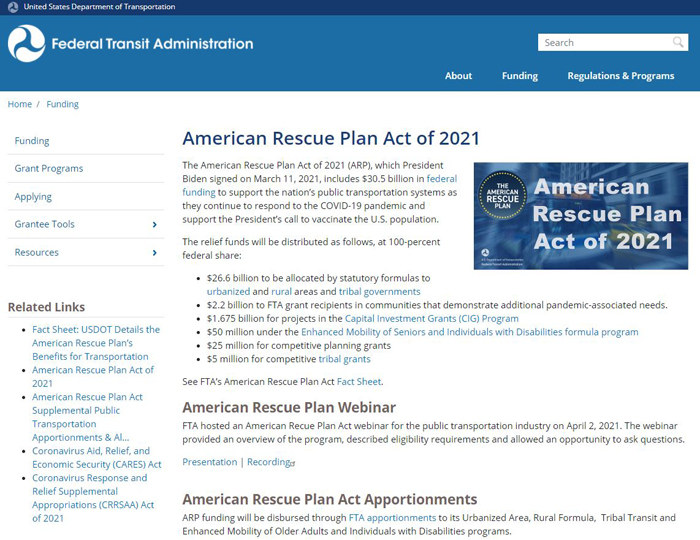Click the American Rescue Plan Act Apportionments heading

point(329,499)
